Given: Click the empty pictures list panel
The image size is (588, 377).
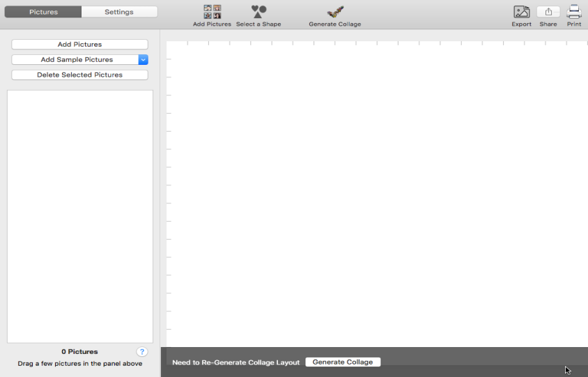Looking at the screenshot, I should click(80, 216).
